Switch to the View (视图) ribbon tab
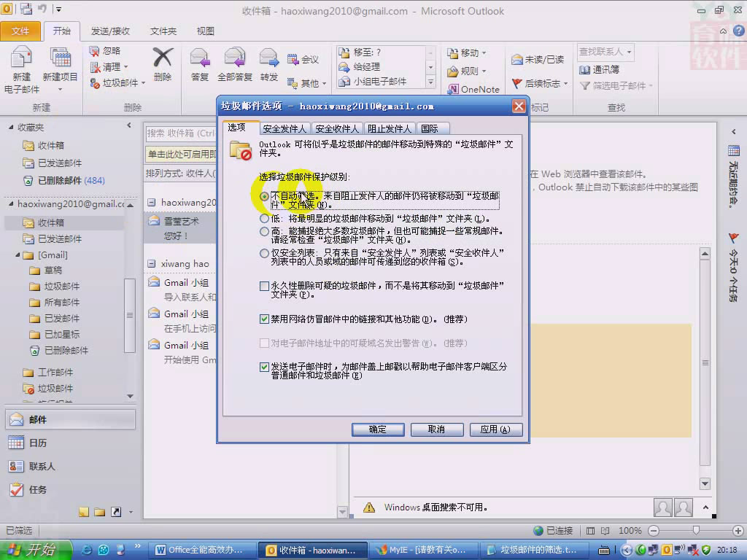 pos(205,31)
